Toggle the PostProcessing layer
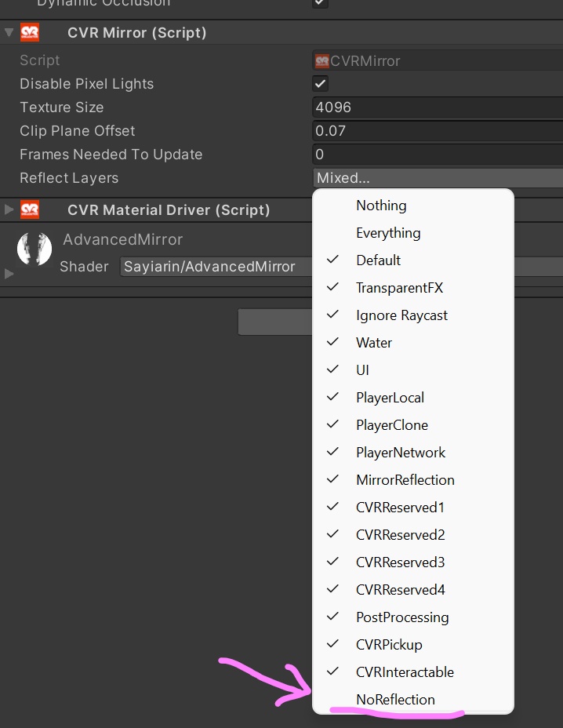 click(x=413, y=617)
